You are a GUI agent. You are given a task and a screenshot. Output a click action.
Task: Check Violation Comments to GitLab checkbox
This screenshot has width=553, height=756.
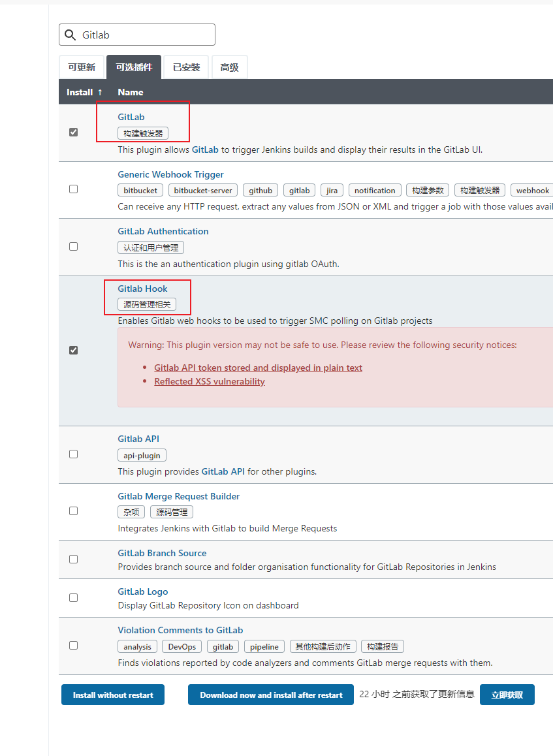click(73, 645)
